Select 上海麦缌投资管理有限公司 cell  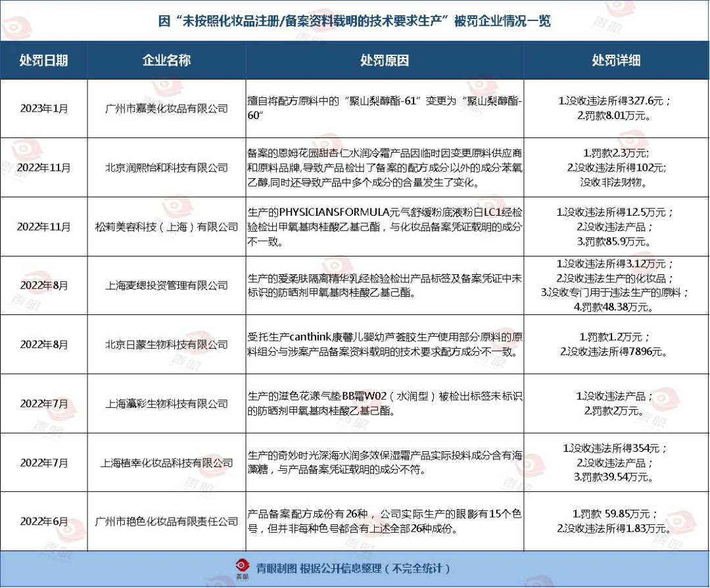point(166,285)
